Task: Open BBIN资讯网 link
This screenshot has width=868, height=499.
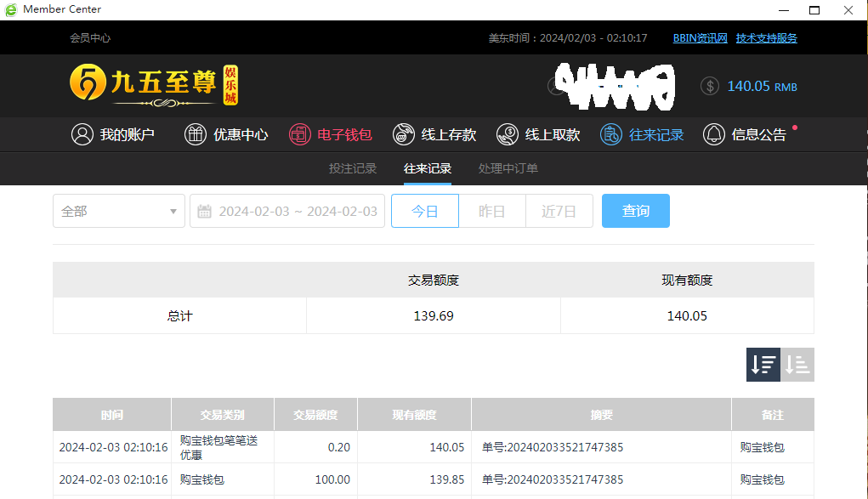Action: (x=701, y=38)
